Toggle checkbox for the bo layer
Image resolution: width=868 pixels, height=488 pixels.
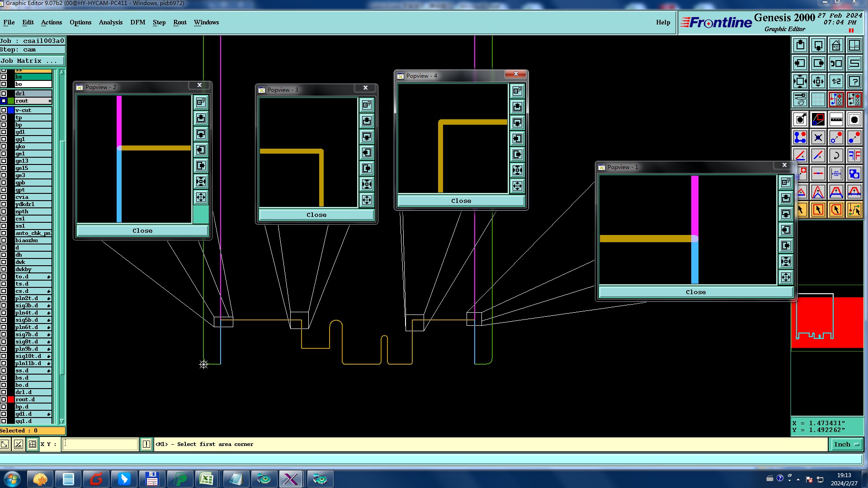(4, 84)
